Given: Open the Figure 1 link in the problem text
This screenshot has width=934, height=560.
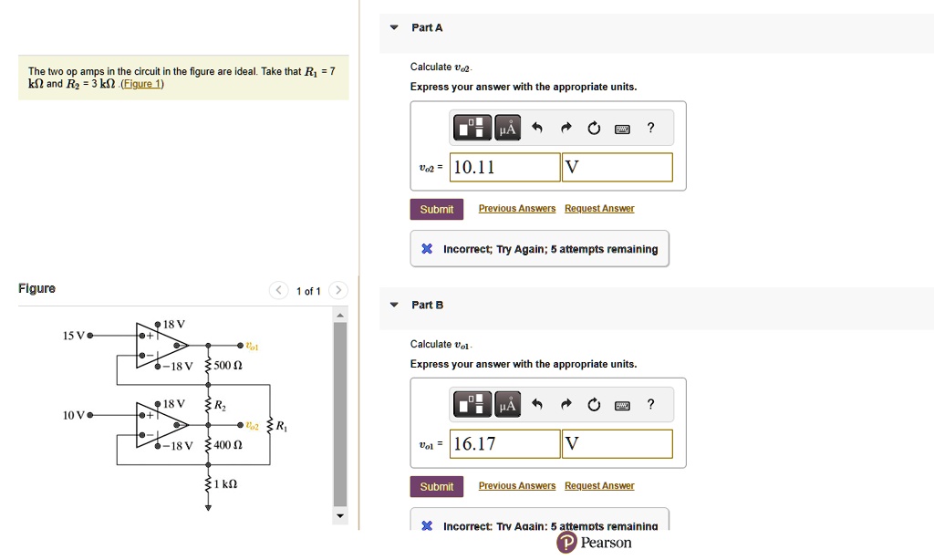Looking at the screenshot, I should (141, 83).
